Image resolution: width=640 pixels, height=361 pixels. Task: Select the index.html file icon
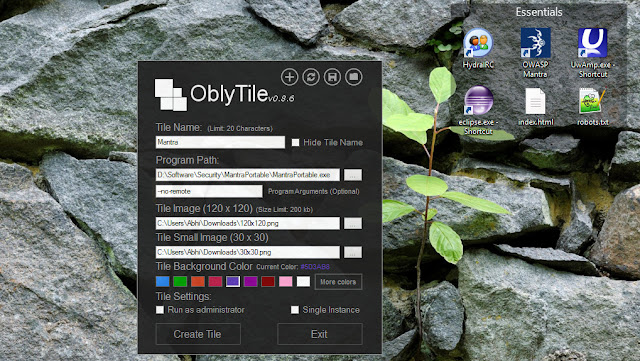tap(536, 106)
